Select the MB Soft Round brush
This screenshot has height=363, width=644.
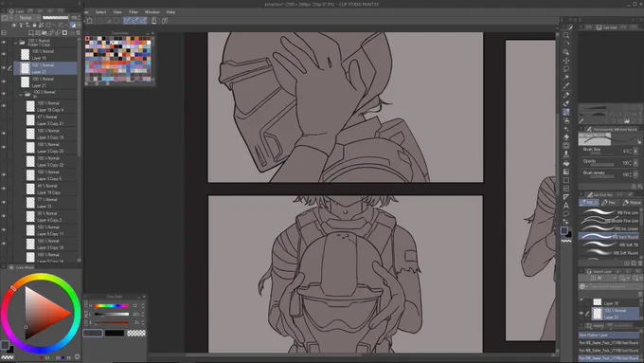(610, 253)
